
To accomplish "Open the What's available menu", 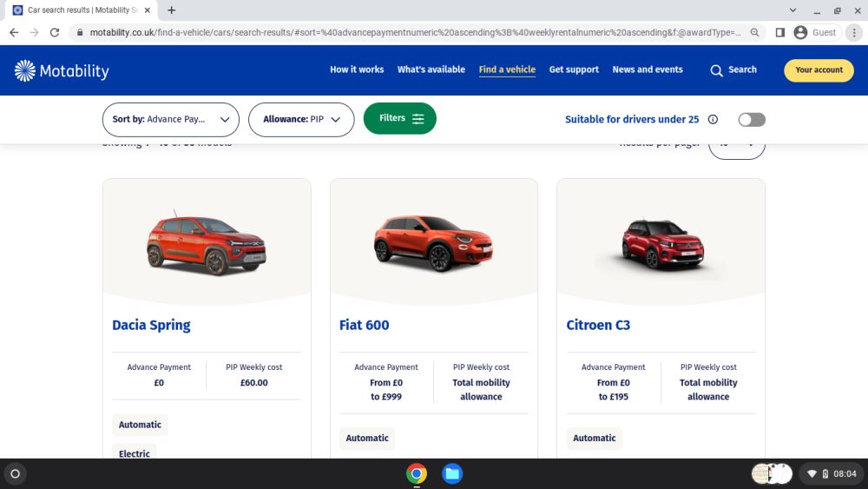I will [431, 69].
